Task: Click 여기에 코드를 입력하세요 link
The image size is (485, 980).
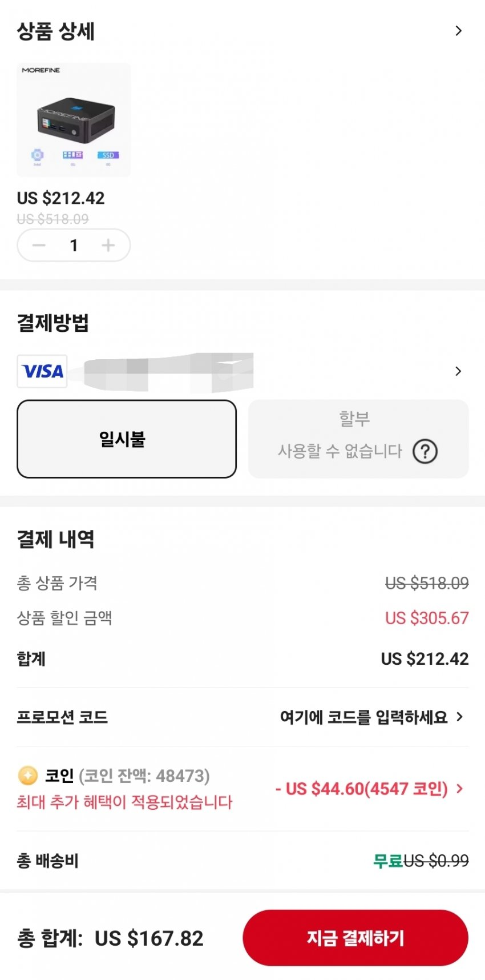Action: tap(363, 717)
